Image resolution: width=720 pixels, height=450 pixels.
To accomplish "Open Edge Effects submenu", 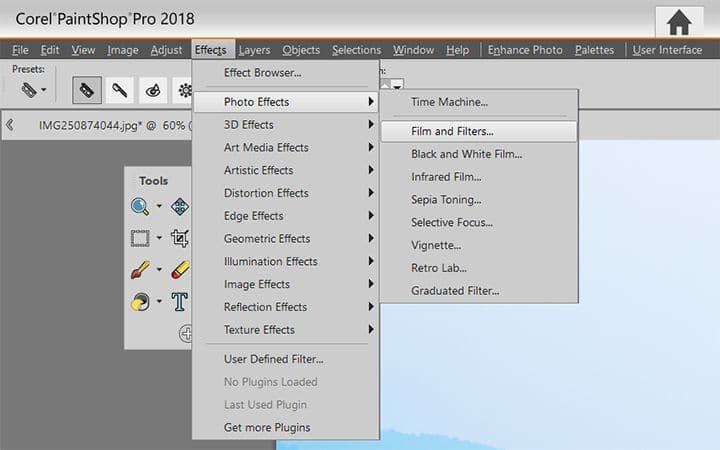I will pyautogui.click(x=285, y=216).
